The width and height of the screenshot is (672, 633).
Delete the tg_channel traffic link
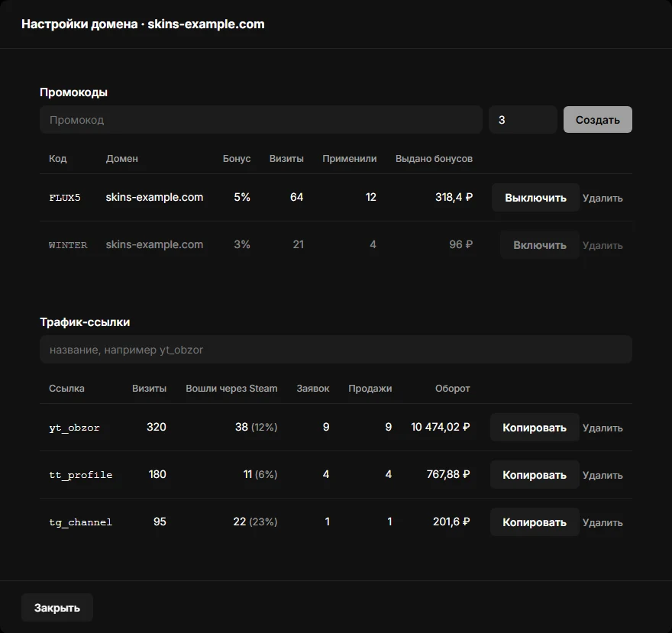(x=603, y=522)
